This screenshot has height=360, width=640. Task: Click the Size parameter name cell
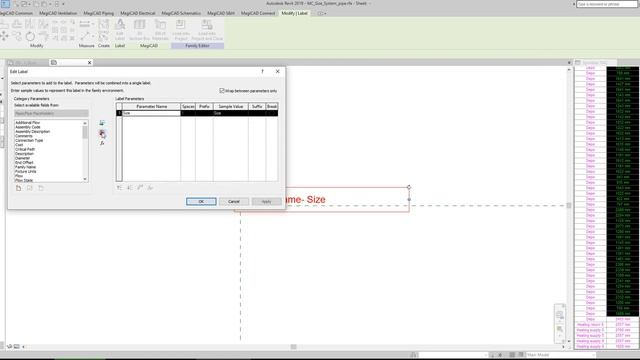[x=151, y=113]
